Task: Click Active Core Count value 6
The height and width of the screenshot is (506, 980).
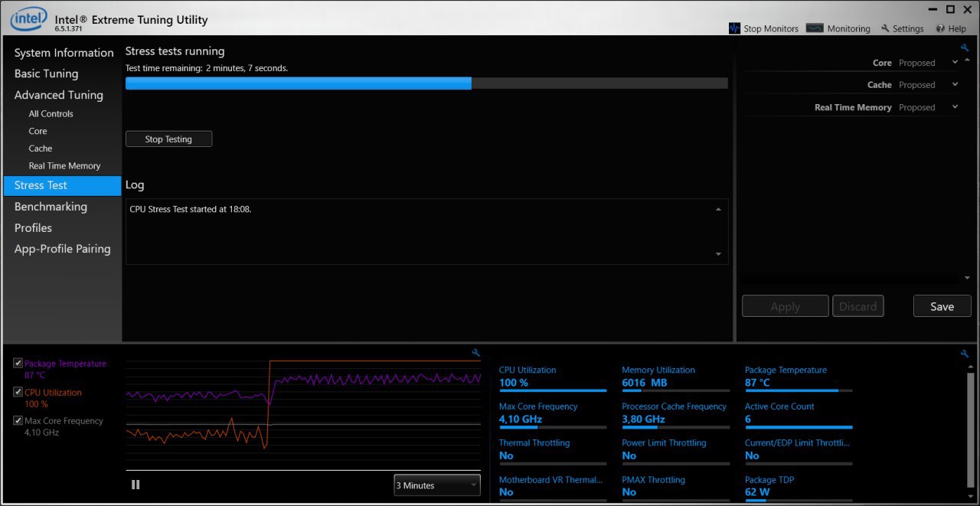Action: tap(748, 419)
